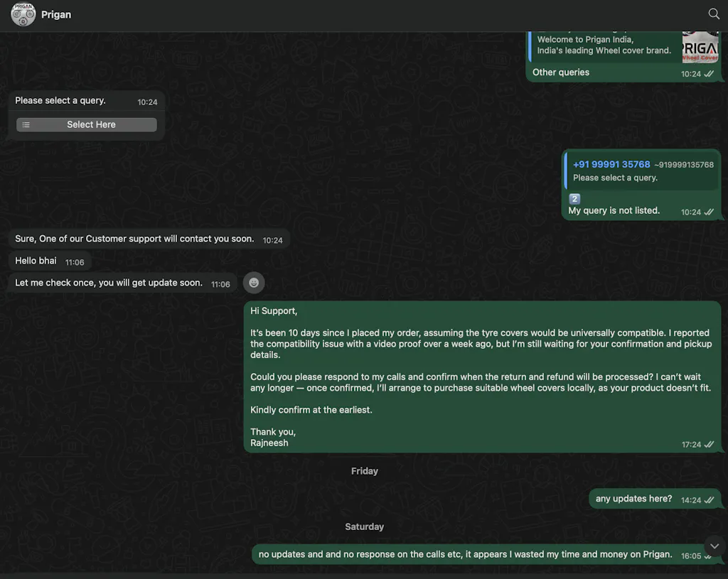728x579 pixels.
Task: Click the 'Let me check once' message
Action: pyautogui.click(x=109, y=283)
